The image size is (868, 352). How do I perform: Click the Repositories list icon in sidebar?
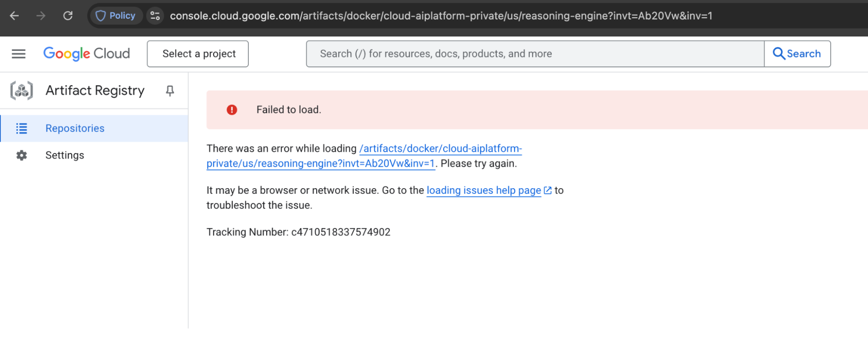[21, 128]
